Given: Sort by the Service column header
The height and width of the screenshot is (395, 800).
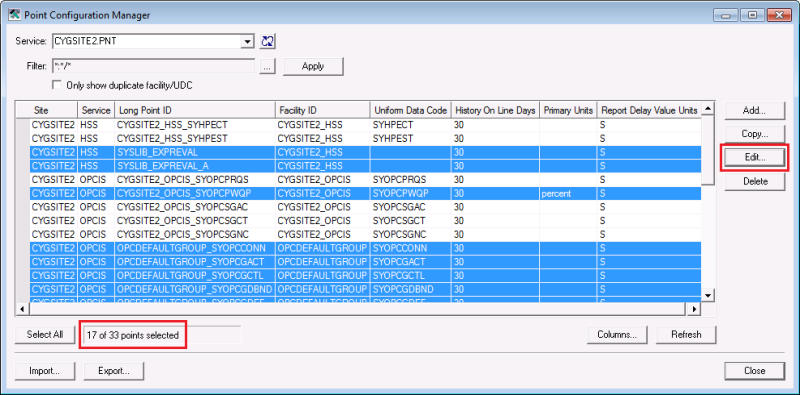Looking at the screenshot, I should coord(96,110).
